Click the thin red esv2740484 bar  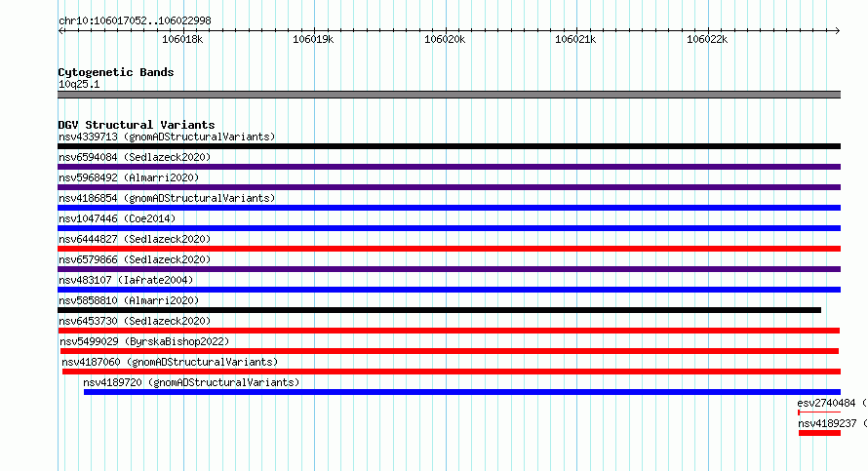(819, 412)
